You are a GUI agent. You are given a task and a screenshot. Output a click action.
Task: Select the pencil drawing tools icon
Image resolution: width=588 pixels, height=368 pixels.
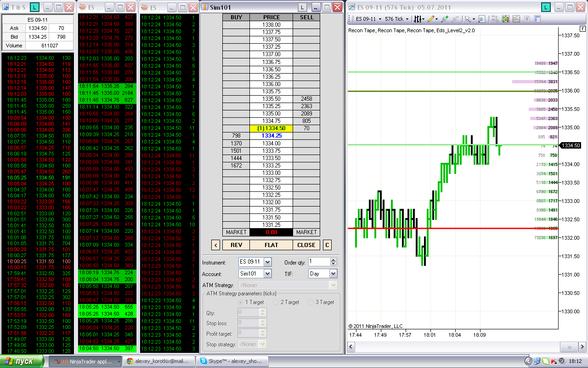point(431,19)
